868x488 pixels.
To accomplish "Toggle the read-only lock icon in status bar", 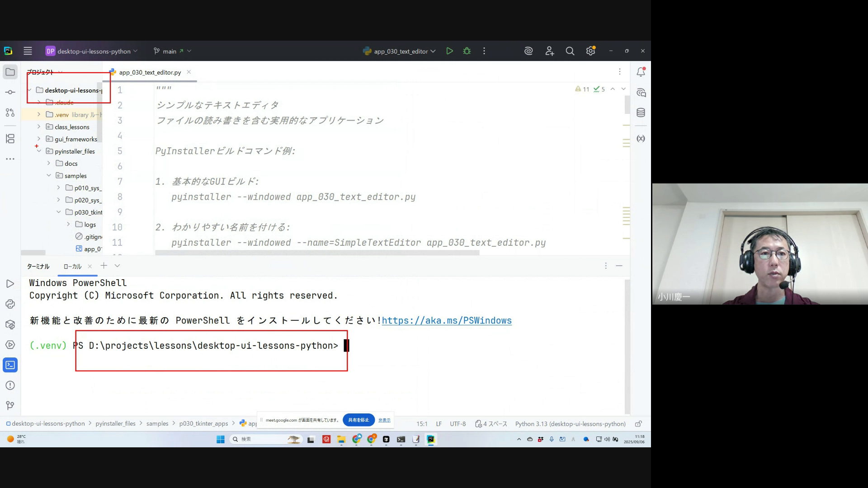I will tap(638, 424).
